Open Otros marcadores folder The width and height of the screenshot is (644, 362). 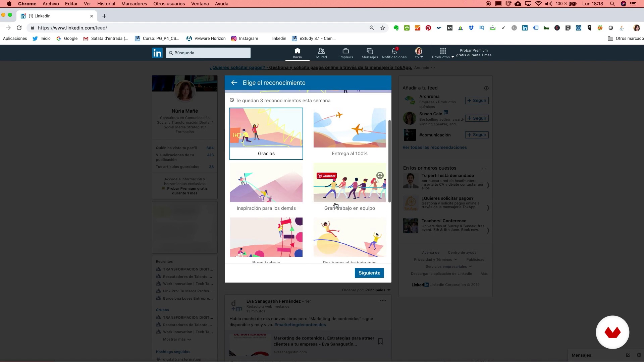[626, 39]
